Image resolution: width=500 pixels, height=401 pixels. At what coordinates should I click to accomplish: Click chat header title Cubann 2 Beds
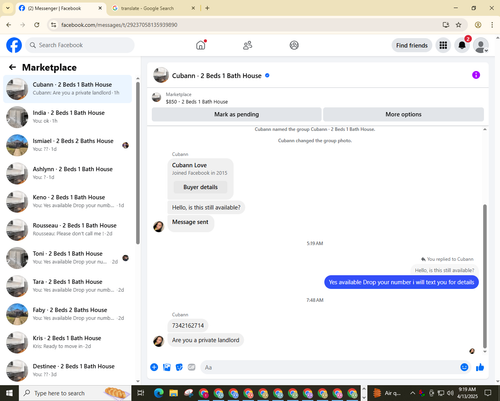217,76
